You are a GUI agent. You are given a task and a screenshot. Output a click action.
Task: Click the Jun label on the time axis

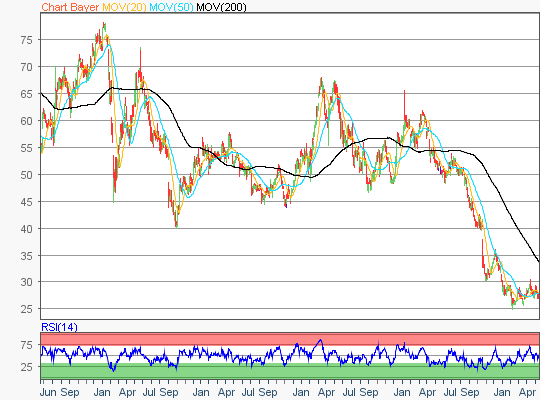click(48, 392)
